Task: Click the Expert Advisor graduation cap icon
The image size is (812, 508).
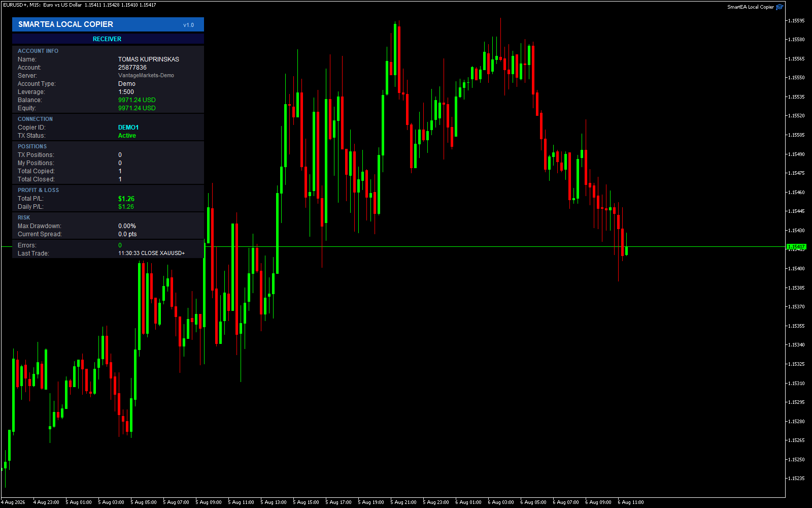Action: tap(780, 7)
